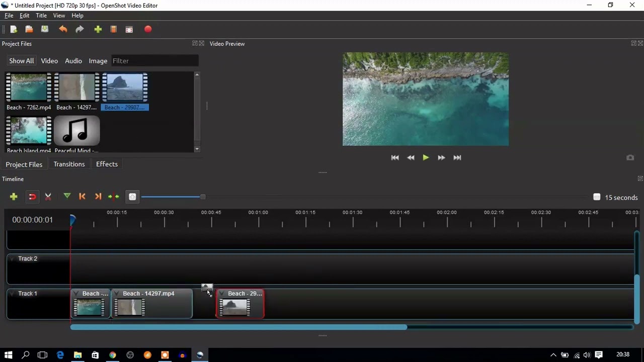Filter project files by Image
The width and height of the screenshot is (644, 362).
[98, 61]
